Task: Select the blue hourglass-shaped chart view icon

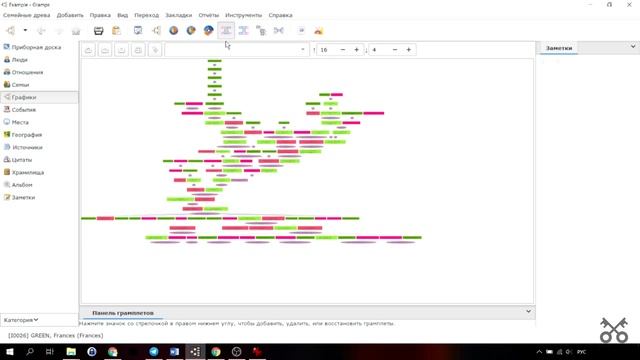Action: (x=243, y=31)
